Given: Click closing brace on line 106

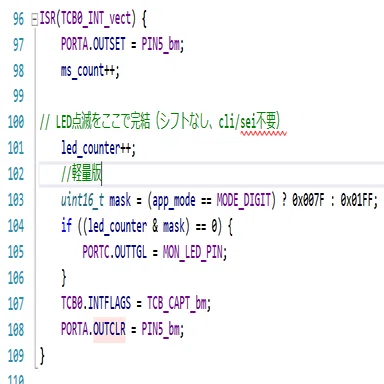Looking at the screenshot, I should click(x=64, y=278).
